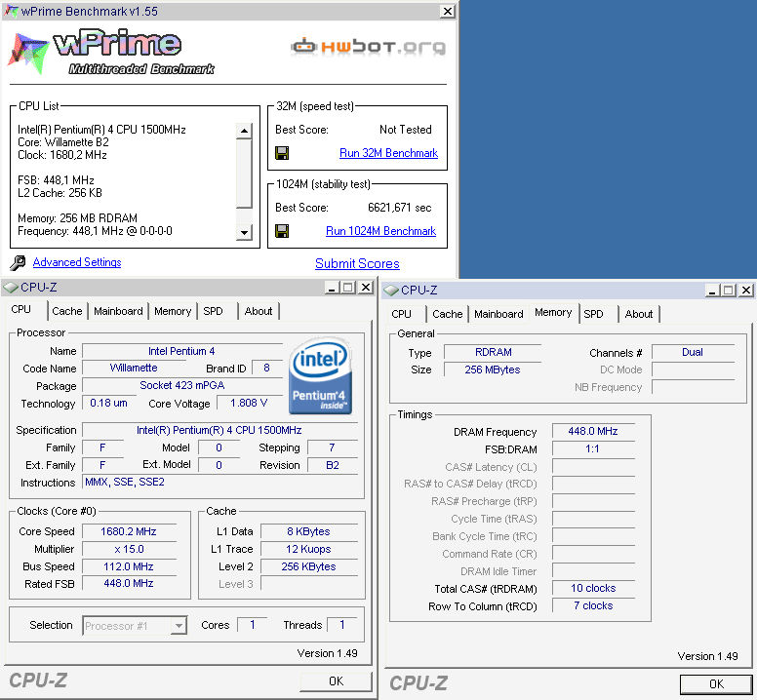Screen dimensions: 757x700
Task: Open Cache tab in right CPU-Z
Action: pos(448,314)
